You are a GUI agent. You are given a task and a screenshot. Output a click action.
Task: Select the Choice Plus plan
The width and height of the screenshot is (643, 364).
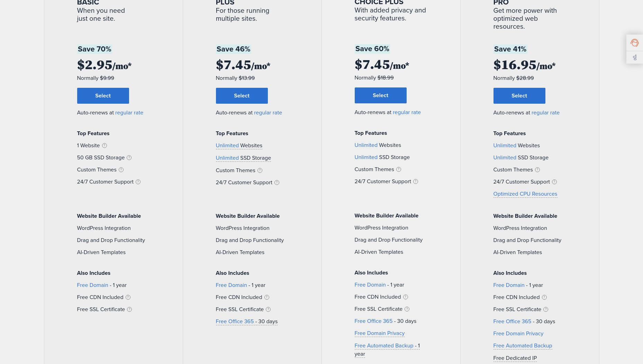click(380, 95)
